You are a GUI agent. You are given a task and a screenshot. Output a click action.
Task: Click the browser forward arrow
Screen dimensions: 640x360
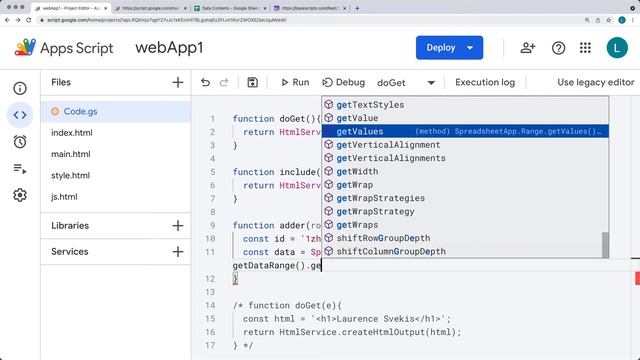pos(18,20)
